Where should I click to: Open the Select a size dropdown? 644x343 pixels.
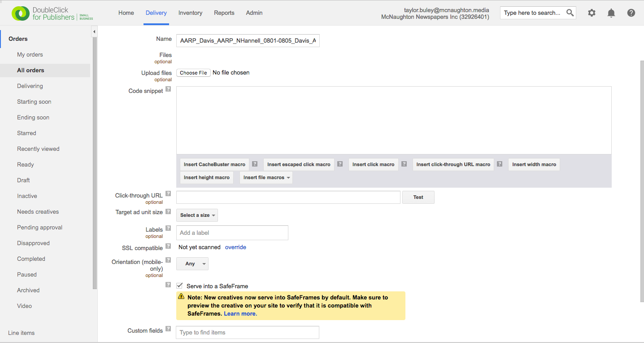click(x=197, y=215)
